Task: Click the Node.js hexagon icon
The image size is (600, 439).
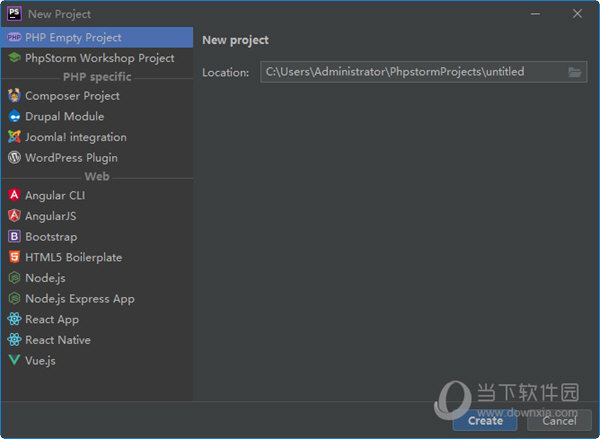Action: [x=14, y=278]
